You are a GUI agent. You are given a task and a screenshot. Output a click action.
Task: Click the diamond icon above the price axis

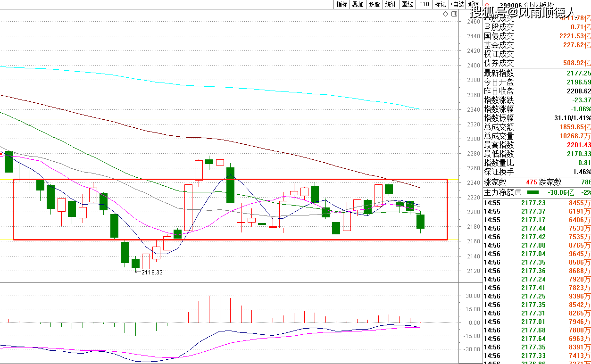click(x=446, y=14)
